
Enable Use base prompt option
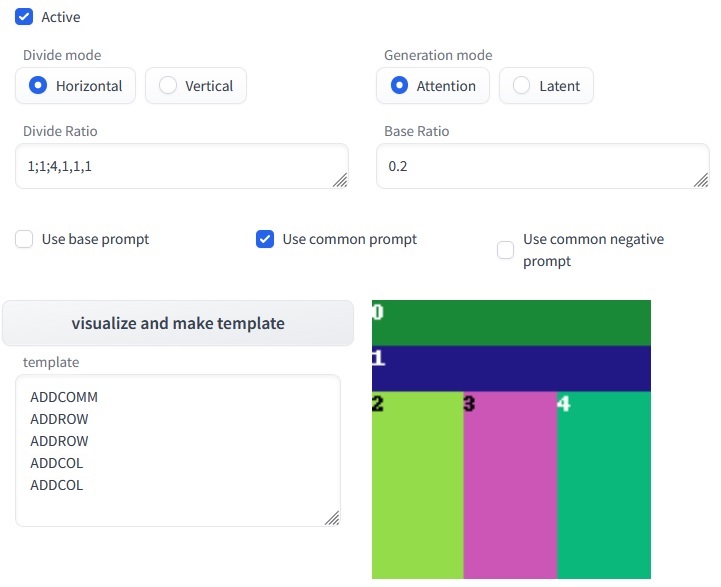24,239
